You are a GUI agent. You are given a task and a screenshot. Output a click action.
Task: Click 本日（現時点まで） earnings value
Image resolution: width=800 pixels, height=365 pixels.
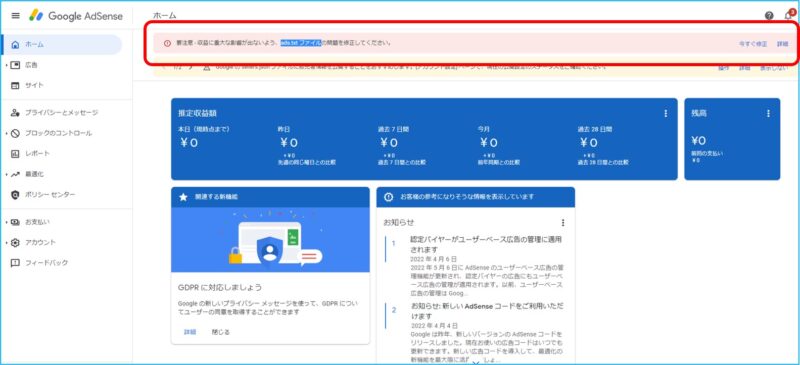pyautogui.click(x=189, y=143)
